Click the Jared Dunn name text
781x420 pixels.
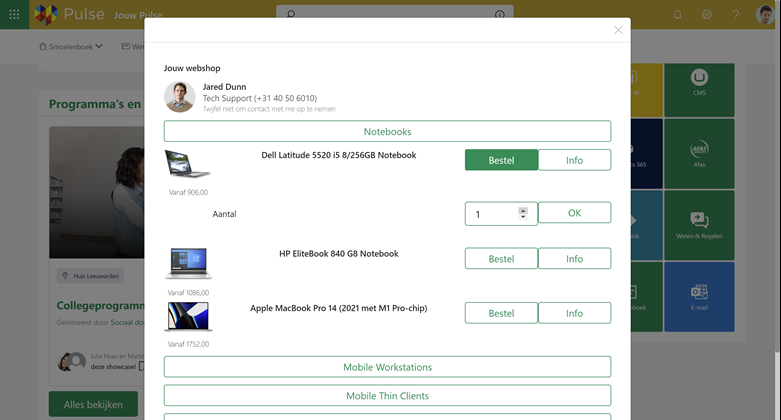[224, 87]
